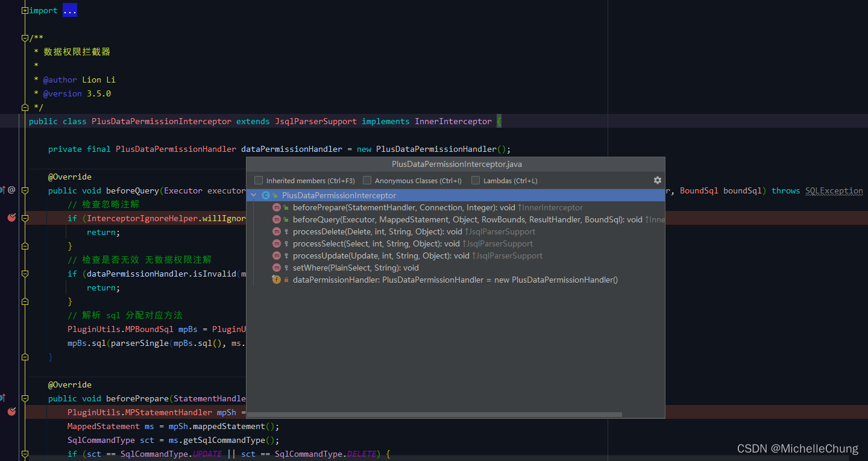
Task: Enable the Lambdas checkbox
Action: click(476, 180)
